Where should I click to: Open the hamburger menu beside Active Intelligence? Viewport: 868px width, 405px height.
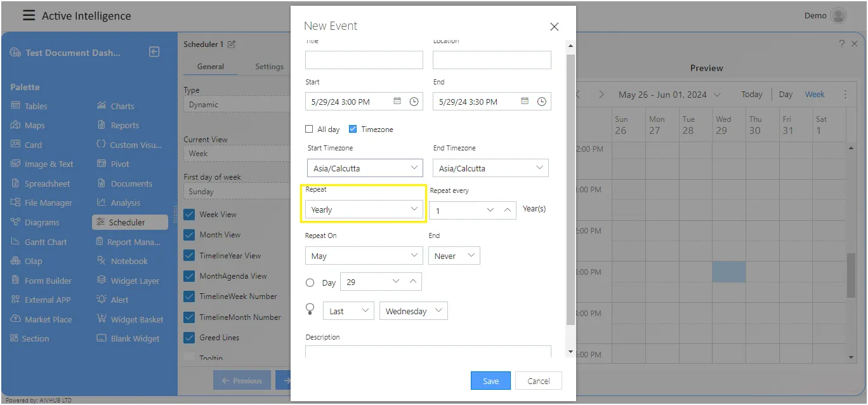click(29, 15)
